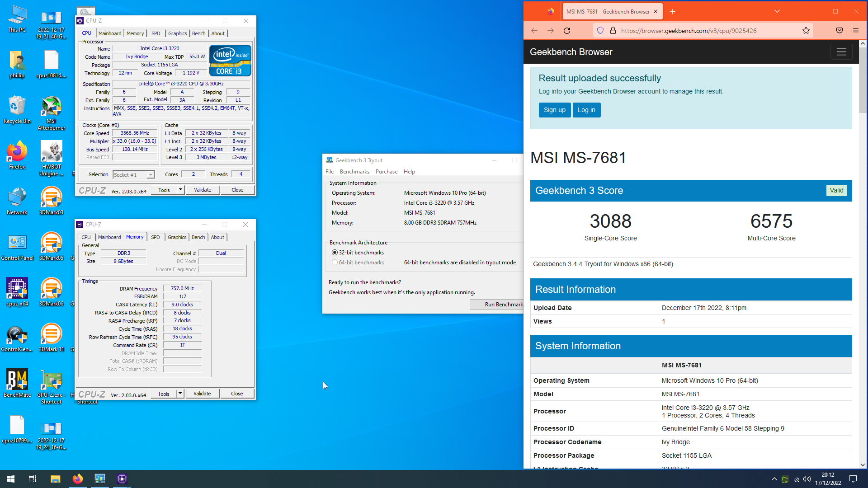
Task: Open cpuz10814 file on desktop
Action: [x=52, y=64]
